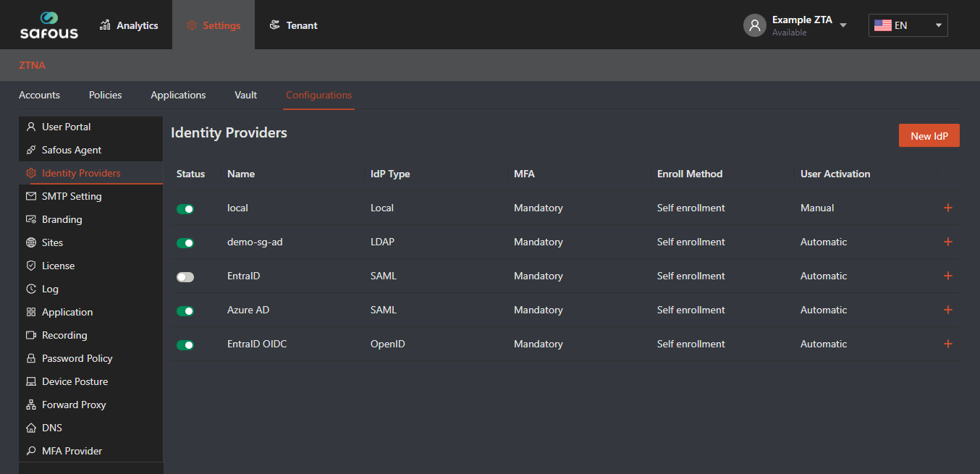980x474 pixels.
Task: Expand the local provider row plus
Action: point(948,208)
